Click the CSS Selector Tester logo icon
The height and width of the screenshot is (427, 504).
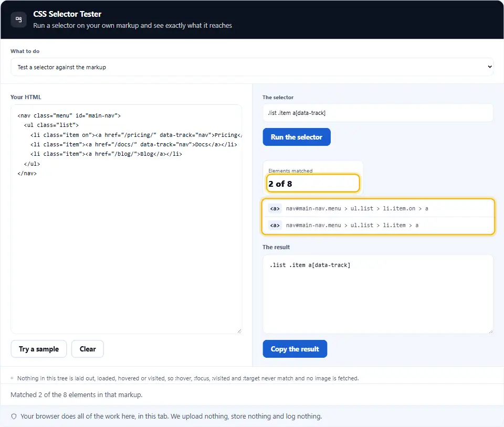(19, 19)
